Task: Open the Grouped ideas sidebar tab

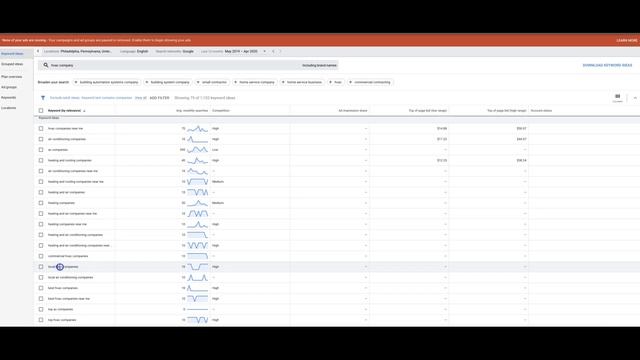Action: point(12,64)
